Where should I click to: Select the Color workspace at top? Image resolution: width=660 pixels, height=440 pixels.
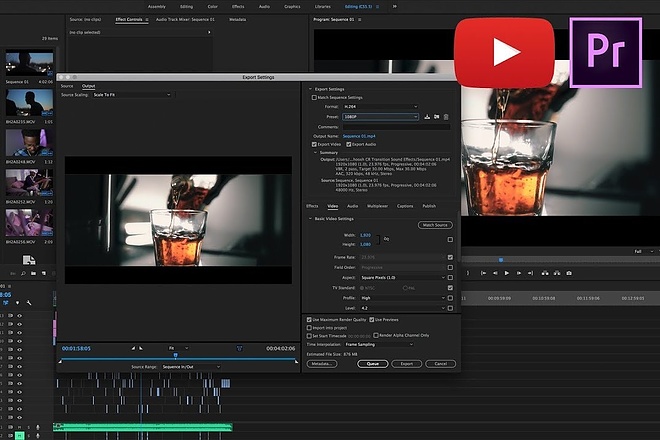click(x=213, y=6)
